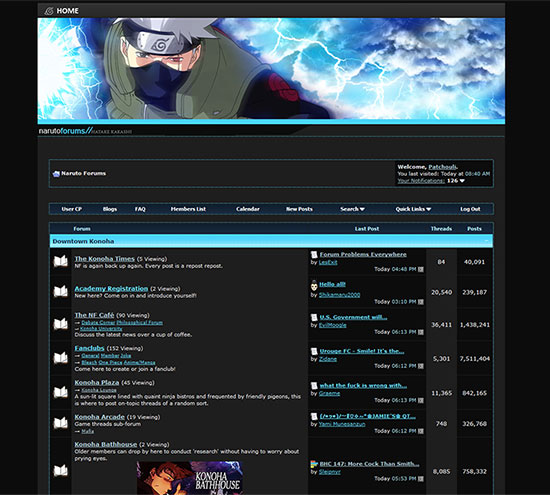The height and width of the screenshot is (495, 550).
Task: View EvilMoogle's profile
Action: click(333, 325)
